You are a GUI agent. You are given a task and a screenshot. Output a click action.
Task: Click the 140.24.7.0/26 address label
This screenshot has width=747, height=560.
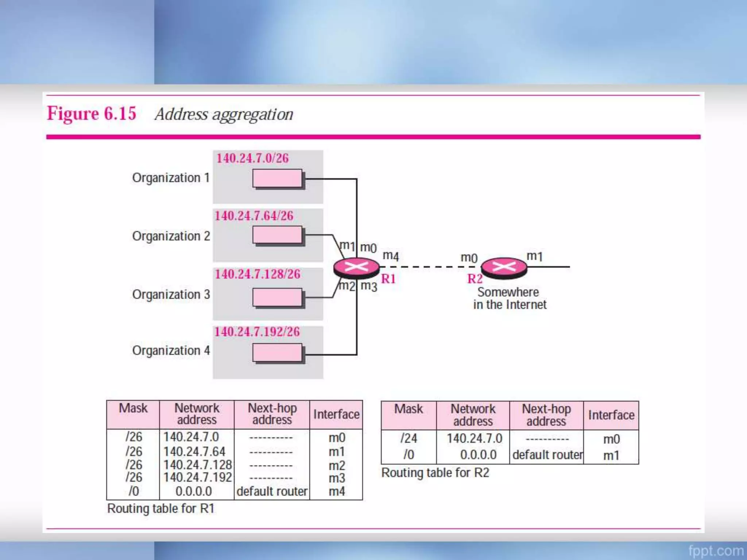point(252,158)
